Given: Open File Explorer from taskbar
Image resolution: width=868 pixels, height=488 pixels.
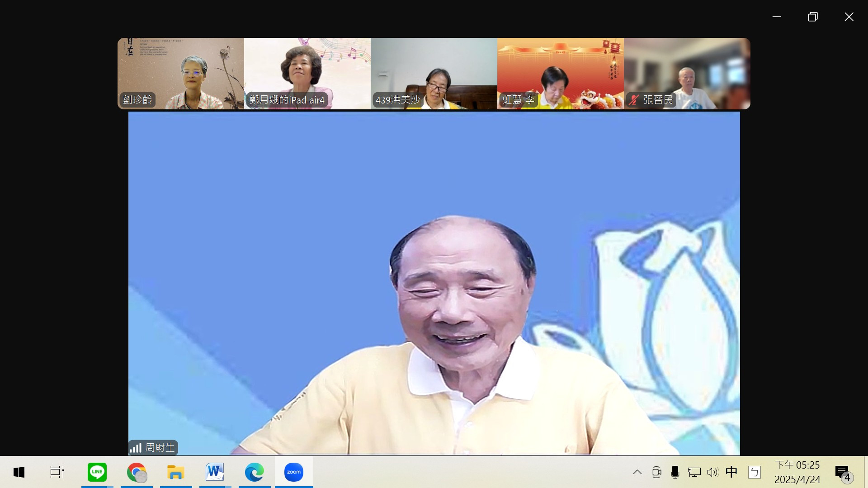Looking at the screenshot, I should [x=175, y=472].
